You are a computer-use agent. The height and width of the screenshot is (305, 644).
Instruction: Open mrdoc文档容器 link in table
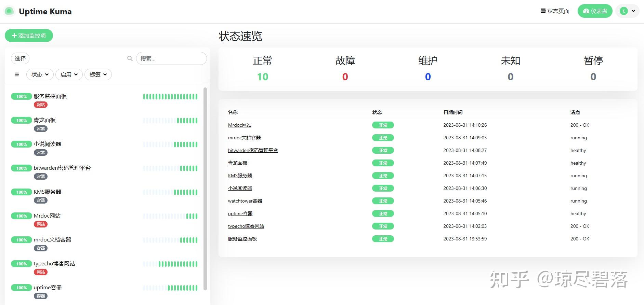pyautogui.click(x=245, y=138)
